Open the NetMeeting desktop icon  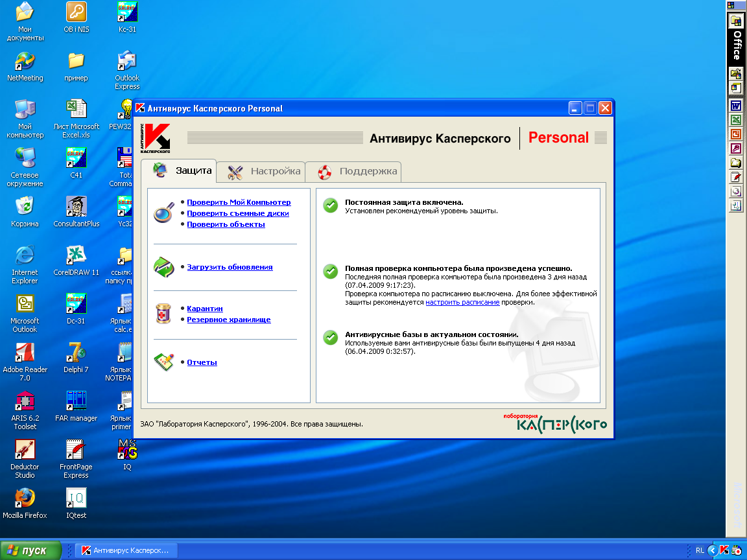pyautogui.click(x=25, y=66)
